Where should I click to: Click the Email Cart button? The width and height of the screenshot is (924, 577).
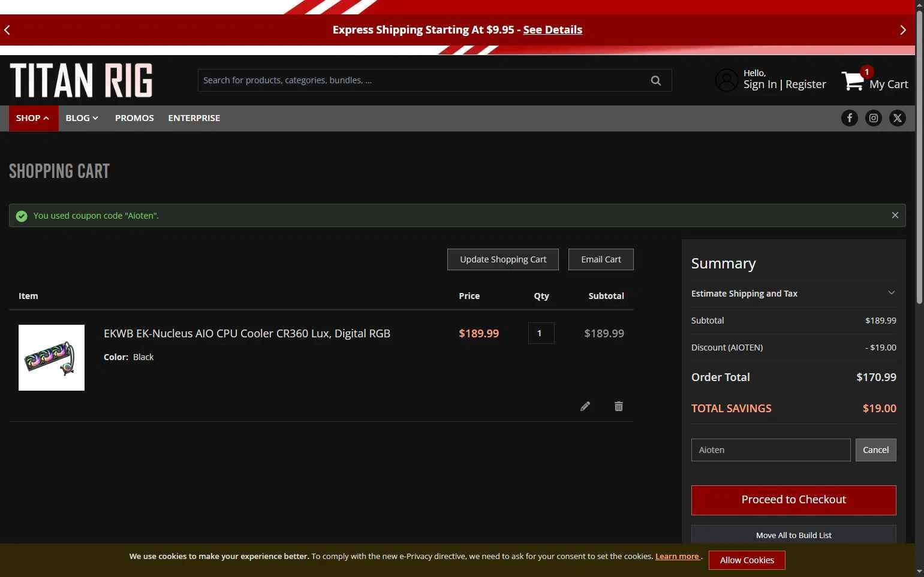pos(601,259)
